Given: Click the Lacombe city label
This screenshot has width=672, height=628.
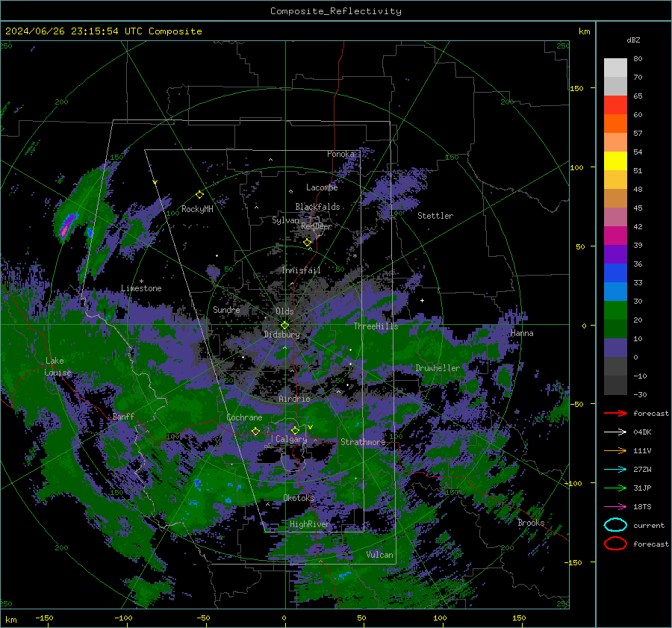Looking at the screenshot, I should pyautogui.click(x=322, y=187).
